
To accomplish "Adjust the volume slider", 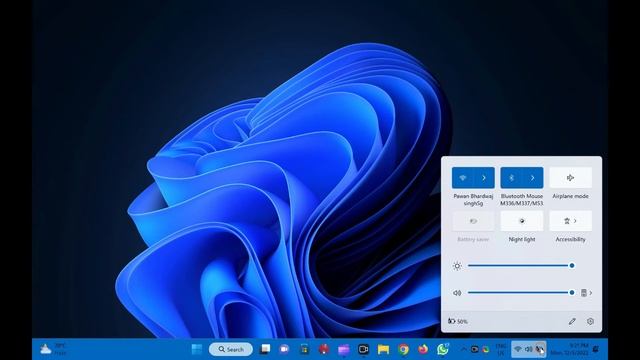I will (x=520, y=293).
